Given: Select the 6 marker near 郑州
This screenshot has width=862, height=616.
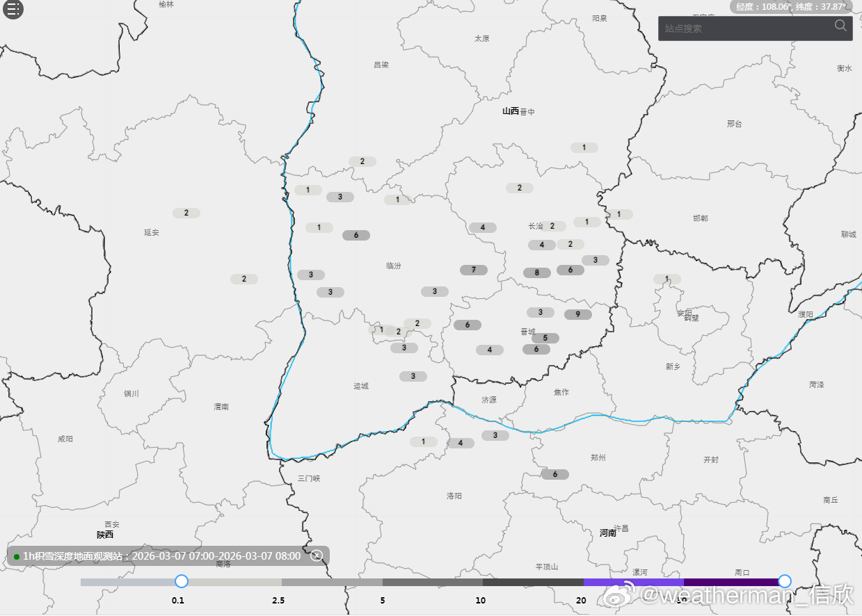Looking at the screenshot, I should point(555,474).
